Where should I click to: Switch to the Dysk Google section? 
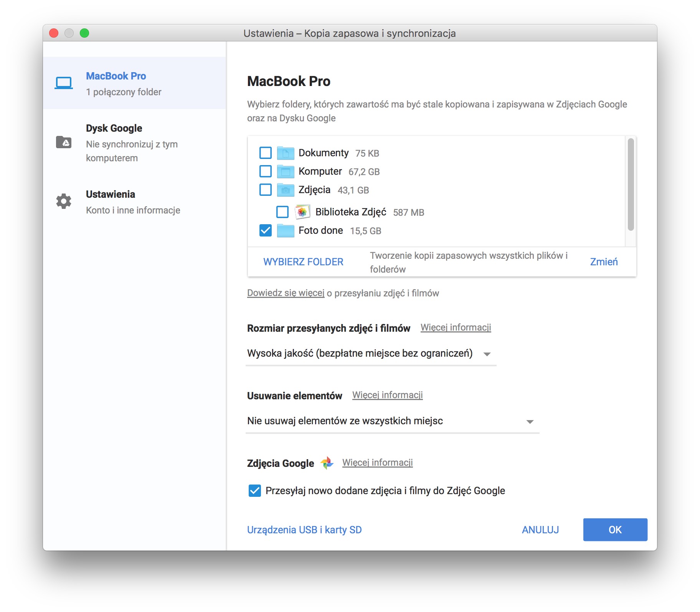(x=134, y=142)
